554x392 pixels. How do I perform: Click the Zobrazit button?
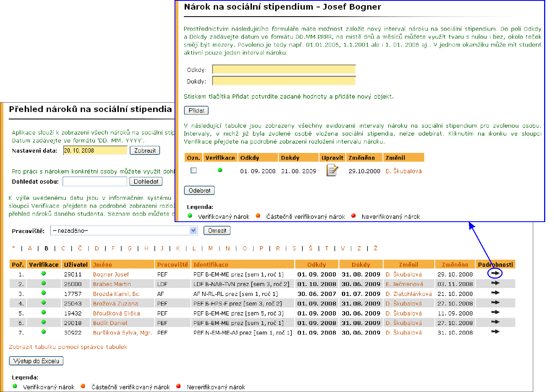(145, 150)
